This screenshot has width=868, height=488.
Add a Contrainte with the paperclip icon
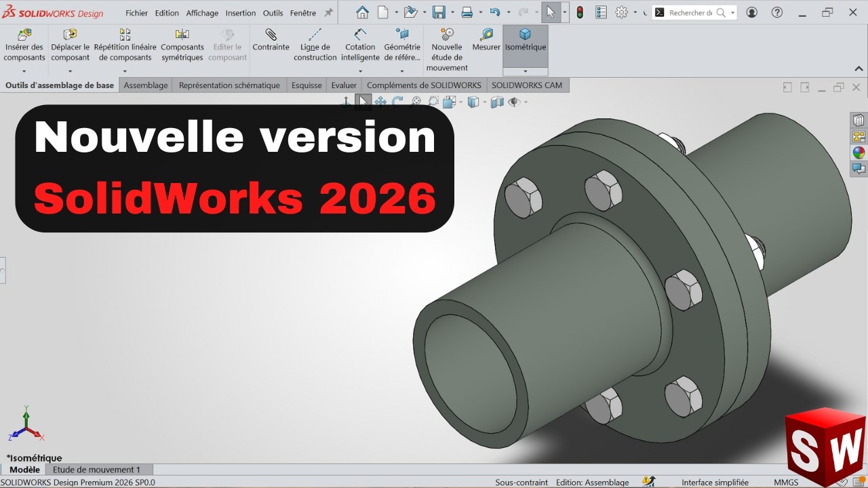pos(271,34)
